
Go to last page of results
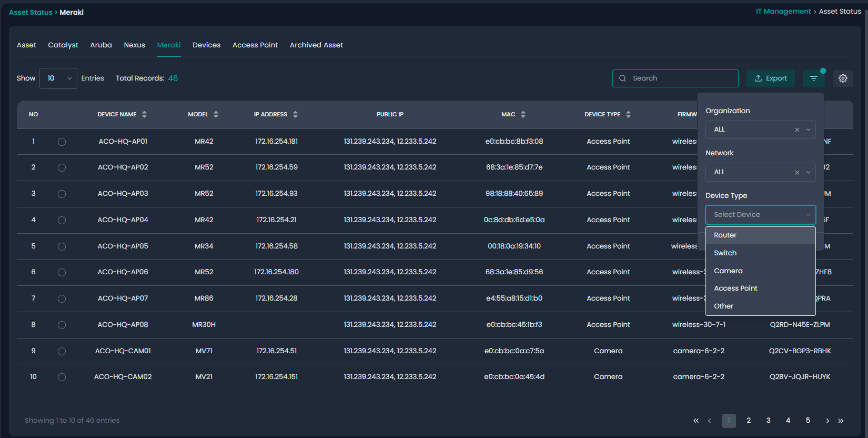point(841,421)
